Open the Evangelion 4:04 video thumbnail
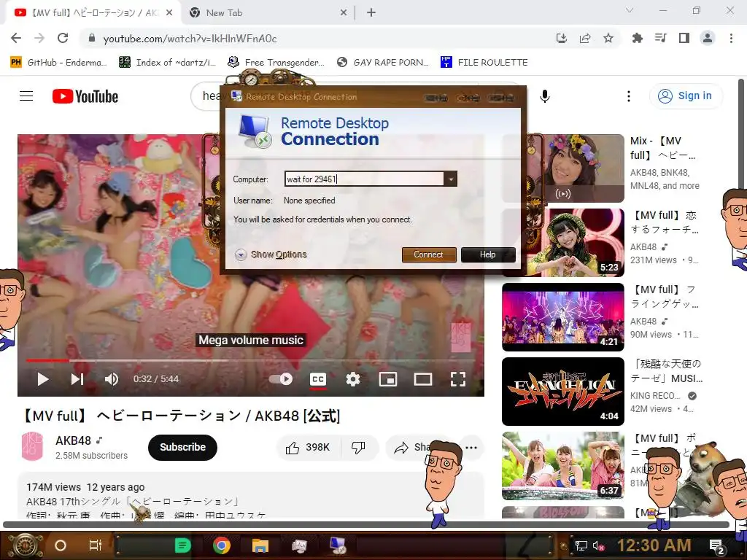 click(x=563, y=392)
